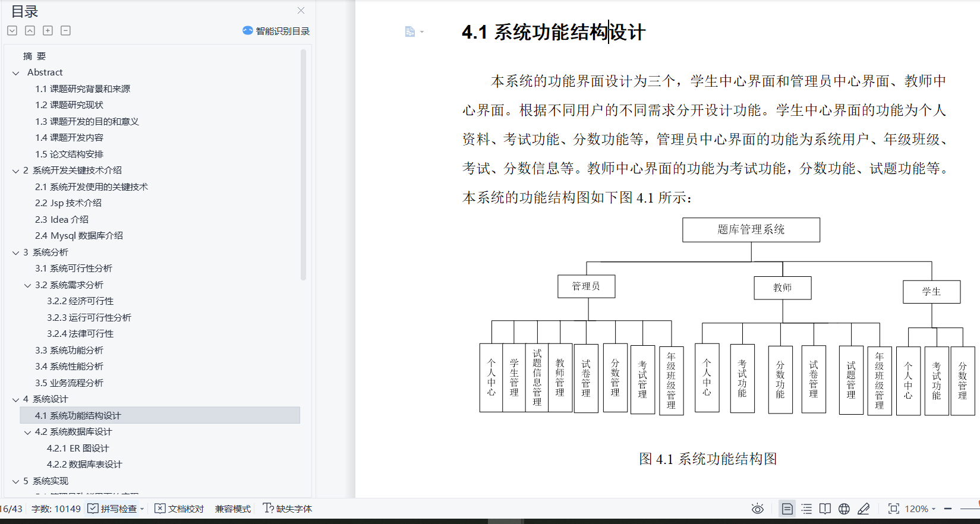Screen dimensions: 980x524
Task: Click the expand-all down arrow icon in 目录 pane
Action: coord(12,30)
